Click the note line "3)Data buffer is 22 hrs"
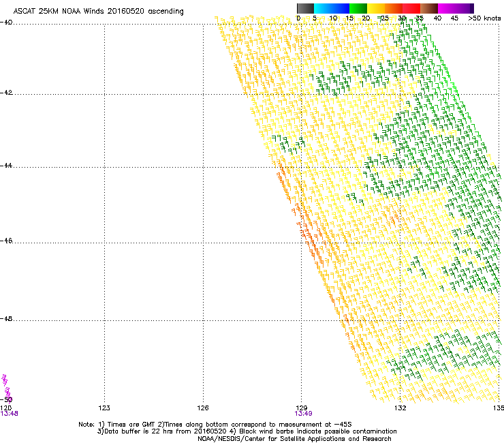The width and height of the screenshot is (504, 443). [247, 431]
